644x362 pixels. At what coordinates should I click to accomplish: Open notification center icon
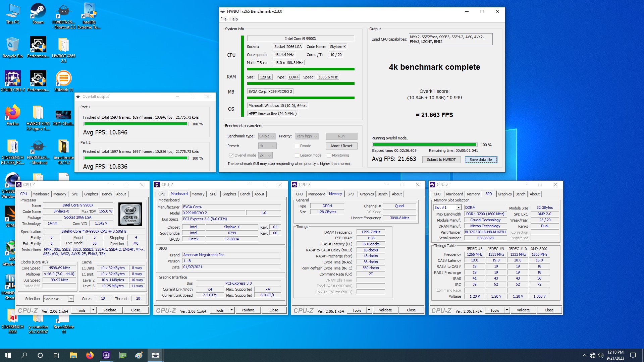[633, 355]
